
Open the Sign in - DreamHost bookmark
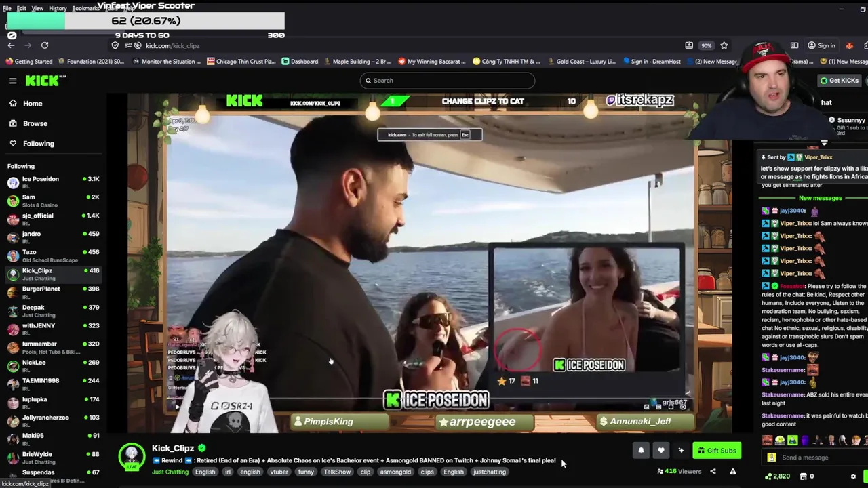pos(651,62)
